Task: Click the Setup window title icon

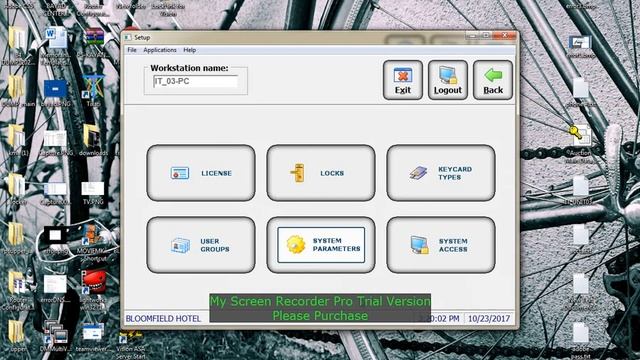Action: pyautogui.click(x=128, y=38)
